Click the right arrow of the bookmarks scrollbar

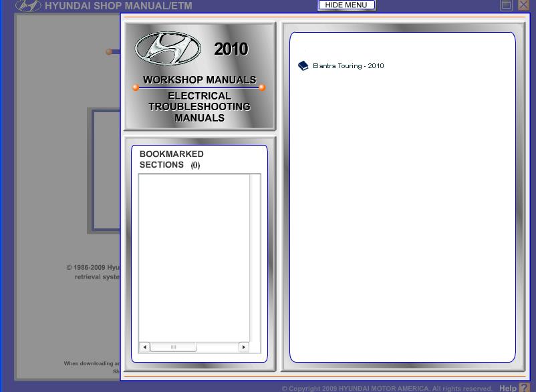[244, 347]
